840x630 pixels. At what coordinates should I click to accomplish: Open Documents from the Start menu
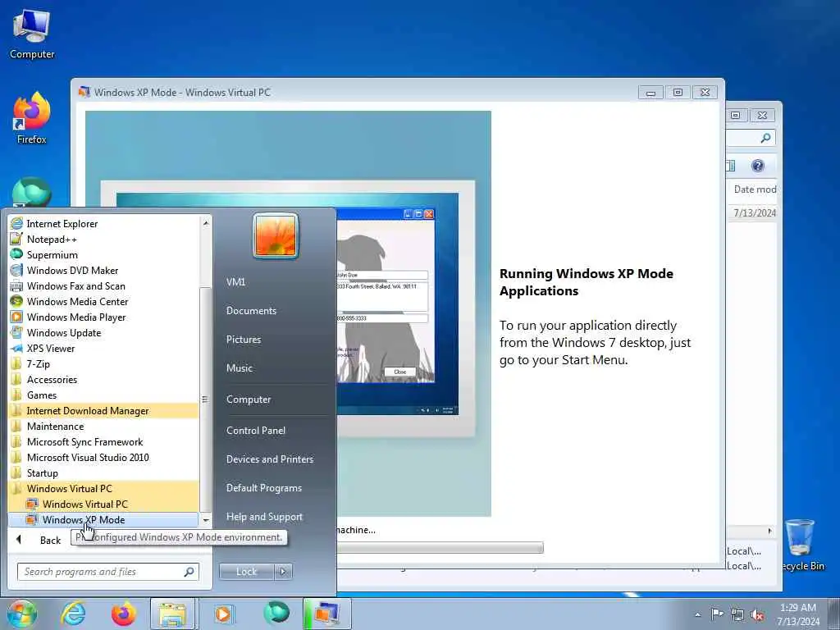click(251, 311)
